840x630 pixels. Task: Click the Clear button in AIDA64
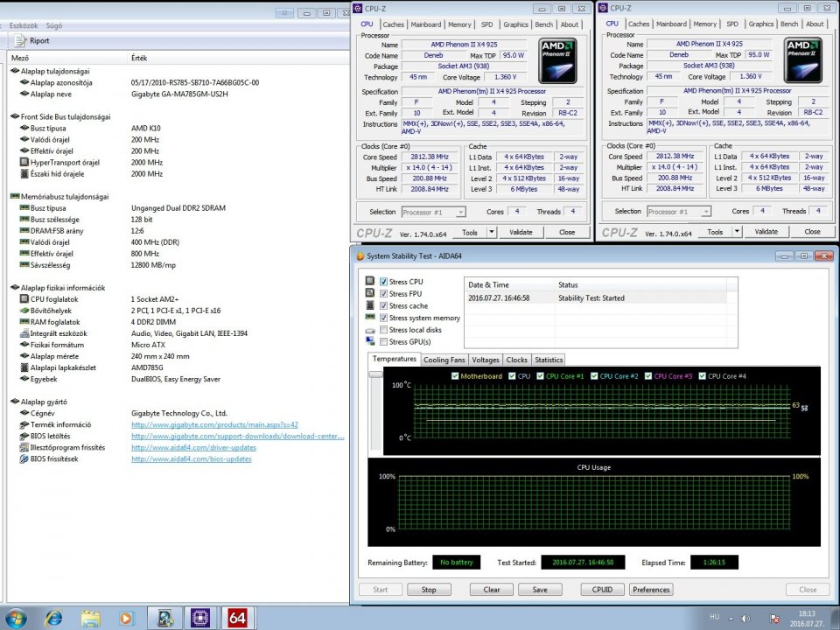[491, 589]
